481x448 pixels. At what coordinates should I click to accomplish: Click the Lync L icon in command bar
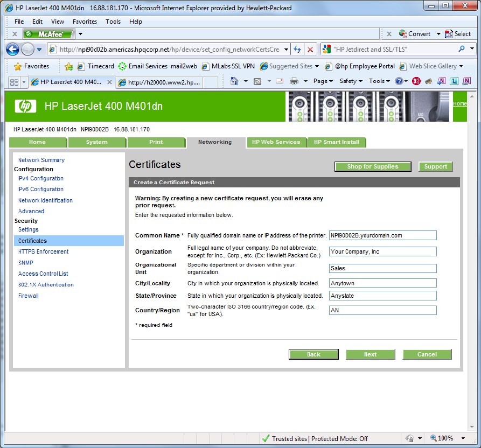(x=454, y=81)
